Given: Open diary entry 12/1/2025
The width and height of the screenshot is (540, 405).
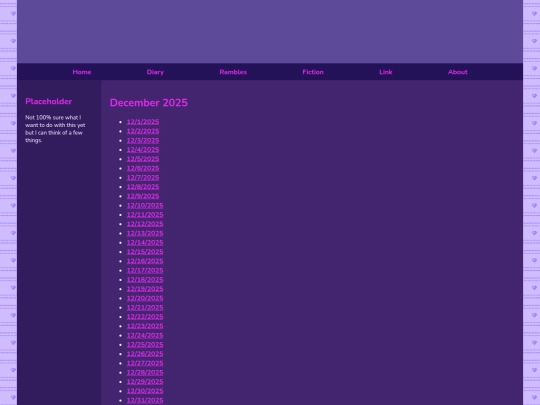Looking at the screenshot, I should 143,122.
